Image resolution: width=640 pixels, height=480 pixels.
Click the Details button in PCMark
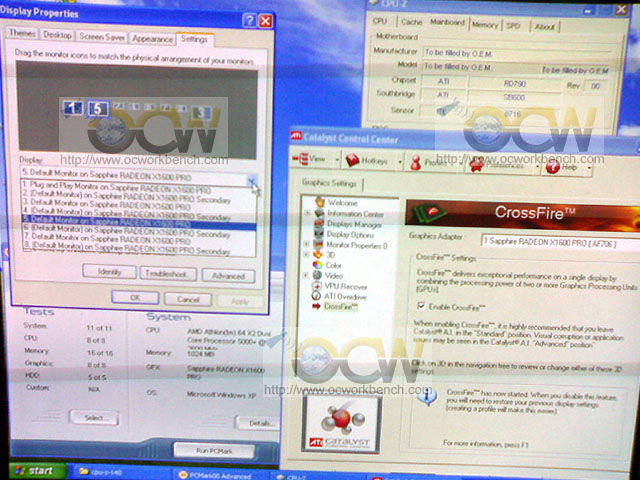259,423
